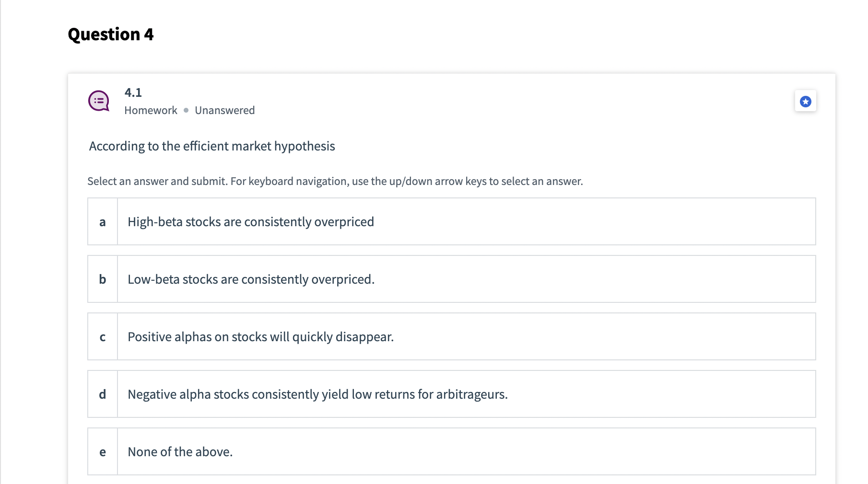Choose the 'None of the above.' answer

180,452
